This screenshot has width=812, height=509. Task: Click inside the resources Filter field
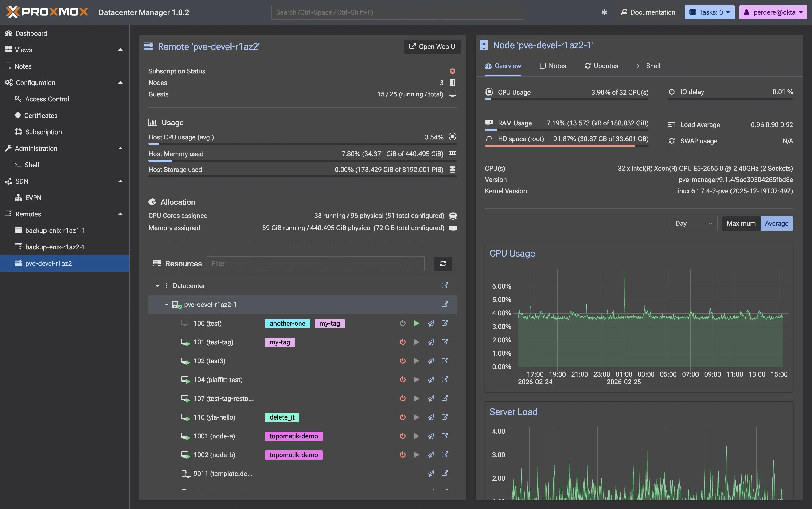point(315,264)
